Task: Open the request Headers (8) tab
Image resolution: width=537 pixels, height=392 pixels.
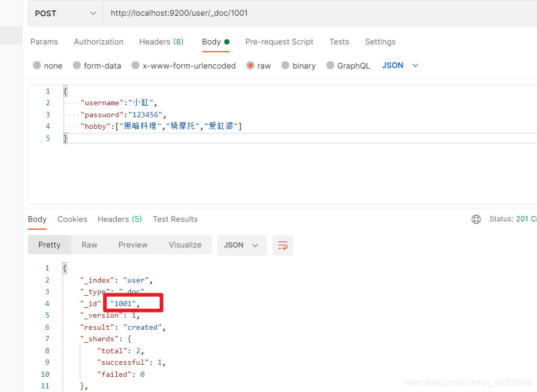Action: pyautogui.click(x=161, y=42)
